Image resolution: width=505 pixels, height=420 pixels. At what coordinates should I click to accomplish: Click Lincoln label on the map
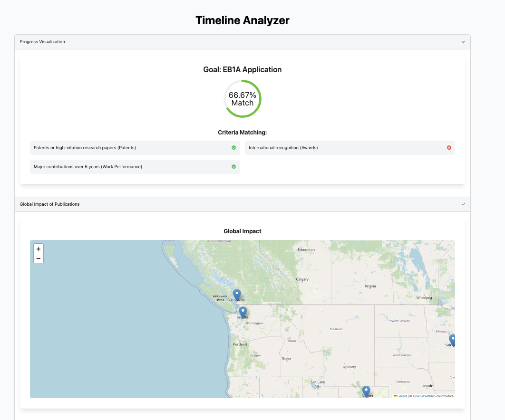click(427, 386)
